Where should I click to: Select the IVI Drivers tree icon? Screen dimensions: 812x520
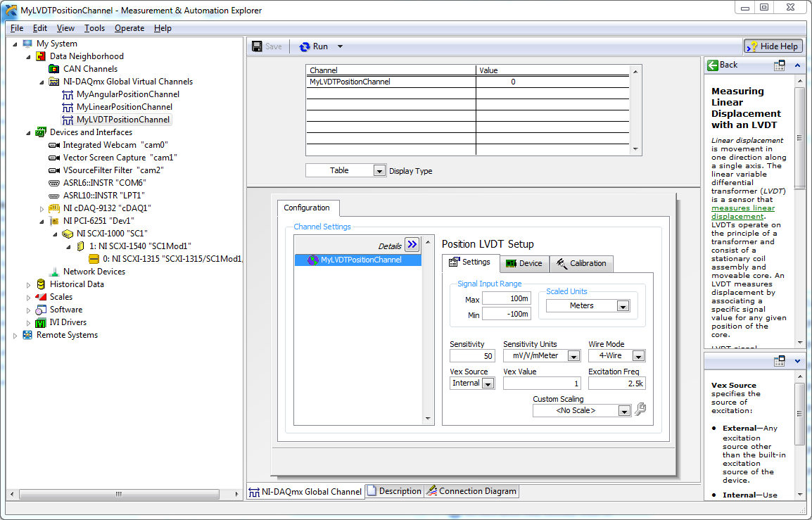(x=41, y=322)
